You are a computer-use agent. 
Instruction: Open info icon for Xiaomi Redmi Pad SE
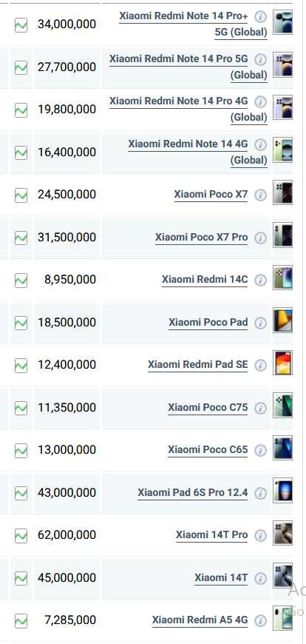pos(260,365)
